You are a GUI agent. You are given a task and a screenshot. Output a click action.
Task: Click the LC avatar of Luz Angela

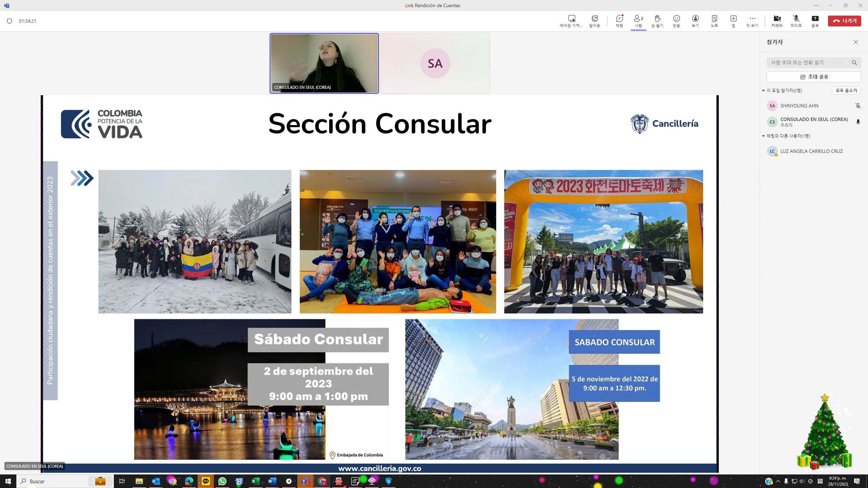(772, 151)
